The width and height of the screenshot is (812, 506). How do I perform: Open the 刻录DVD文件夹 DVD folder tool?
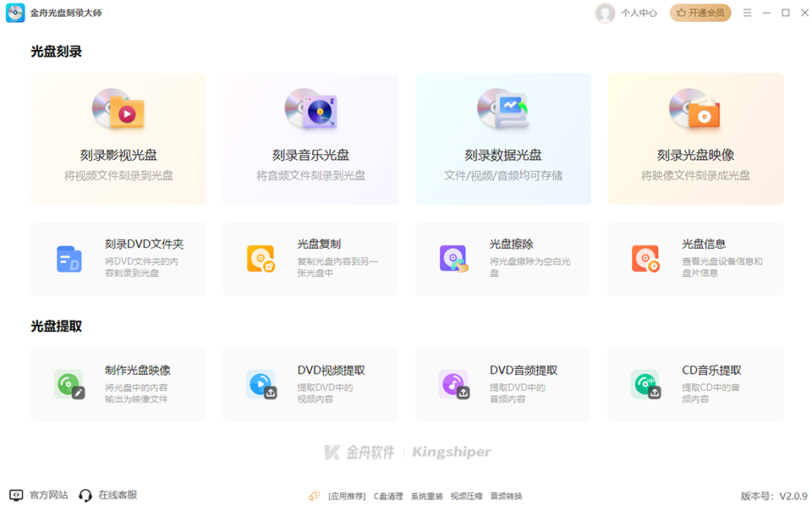pyautogui.click(x=69, y=258)
